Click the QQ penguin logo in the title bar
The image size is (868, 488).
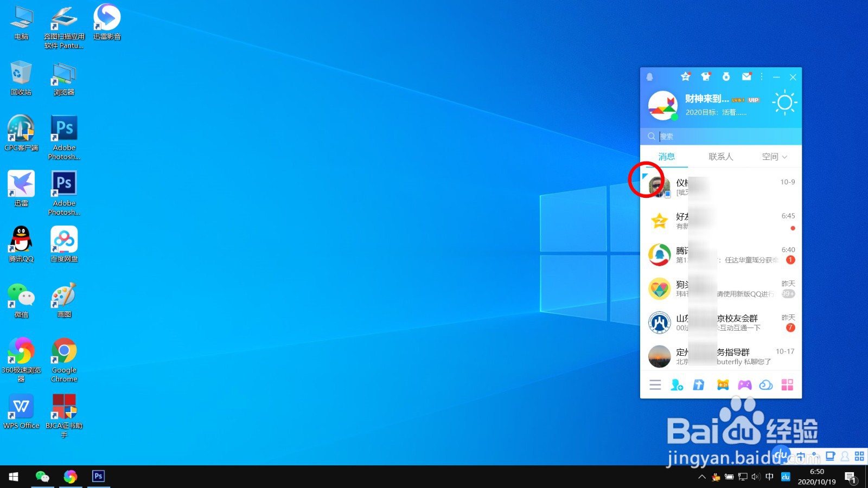tap(649, 77)
